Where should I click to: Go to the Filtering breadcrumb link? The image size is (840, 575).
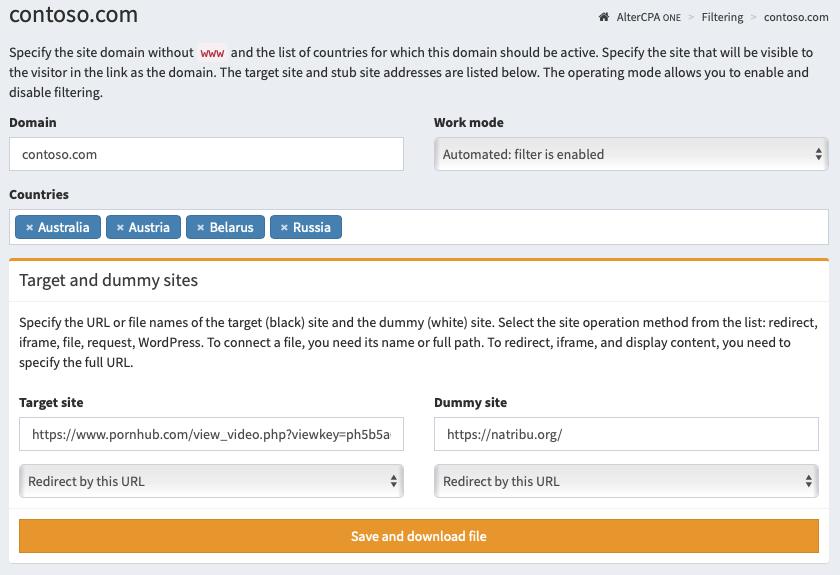721,17
